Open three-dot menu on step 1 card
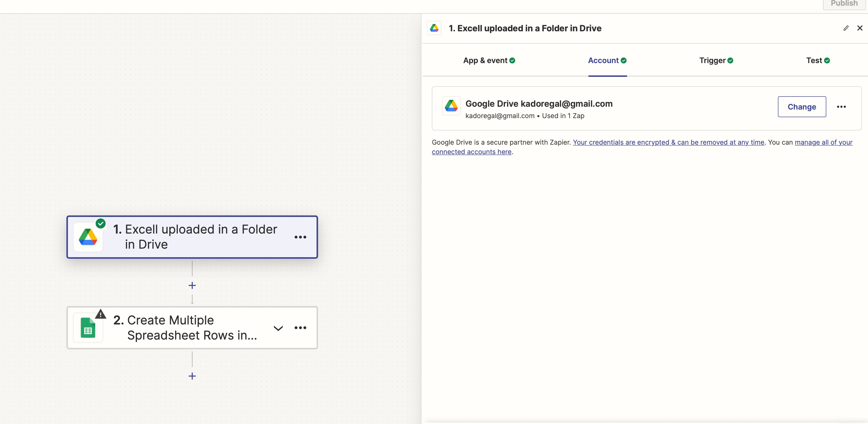The height and width of the screenshot is (424, 868). [300, 237]
